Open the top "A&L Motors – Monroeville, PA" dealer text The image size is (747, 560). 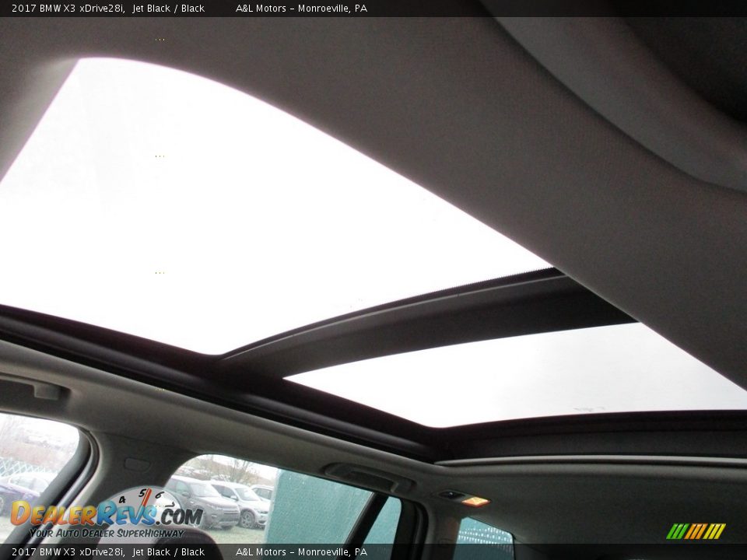(x=301, y=9)
